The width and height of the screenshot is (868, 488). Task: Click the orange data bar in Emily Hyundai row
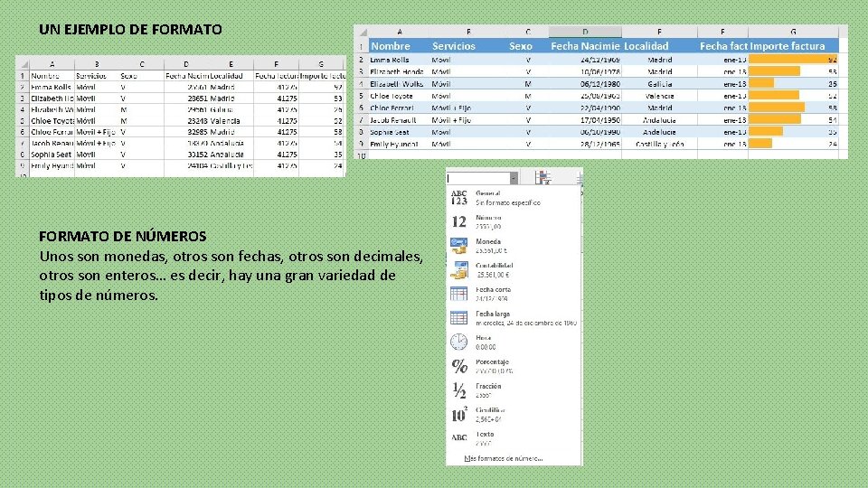[x=760, y=144]
